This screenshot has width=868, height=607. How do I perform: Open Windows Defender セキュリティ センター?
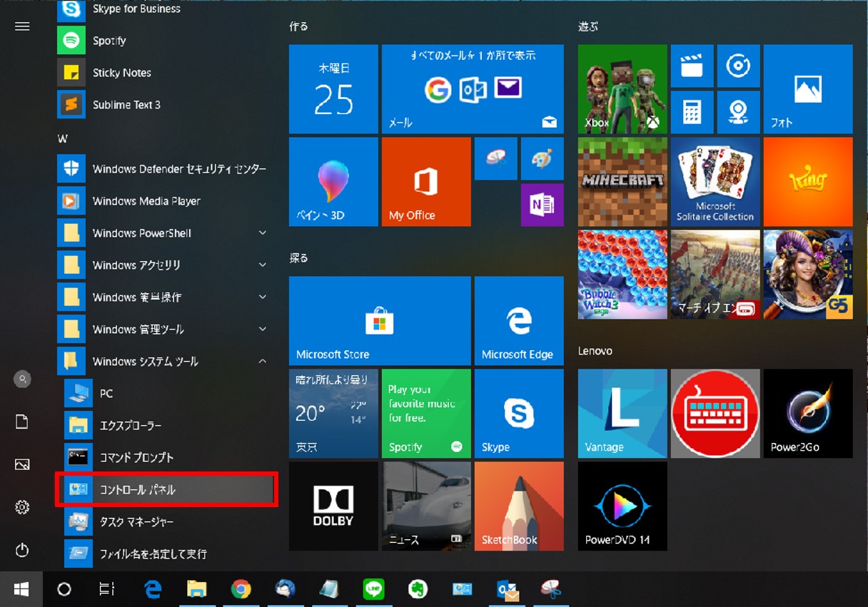164,169
